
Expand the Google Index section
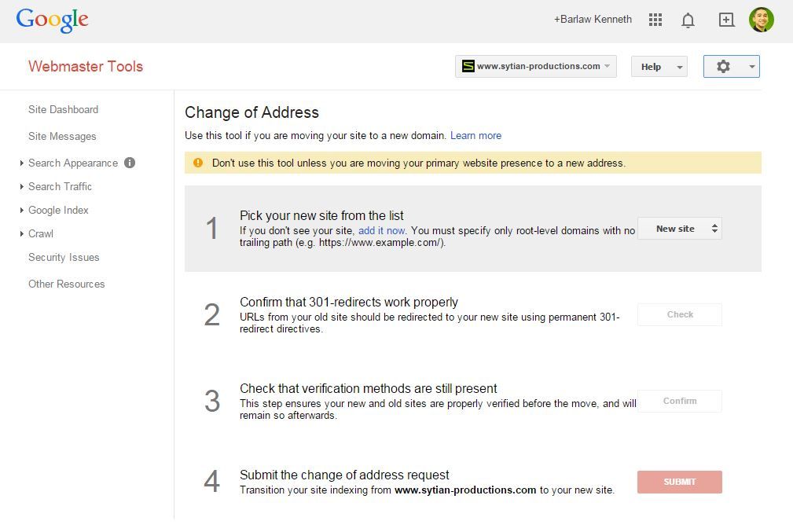tap(58, 210)
